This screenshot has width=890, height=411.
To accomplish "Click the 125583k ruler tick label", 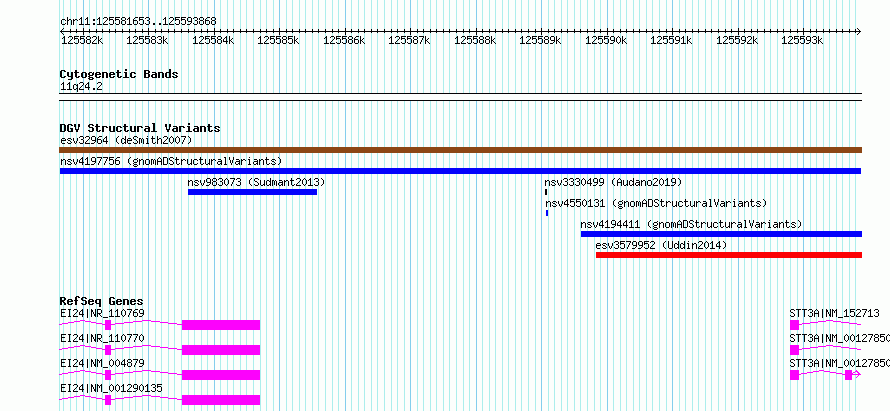I will [147, 40].
